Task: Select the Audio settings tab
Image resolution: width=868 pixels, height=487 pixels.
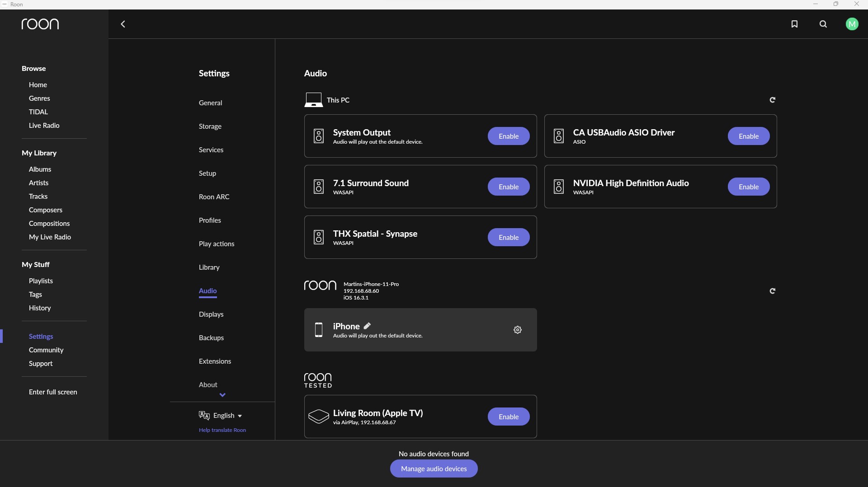Action: [x=208, y=291]
